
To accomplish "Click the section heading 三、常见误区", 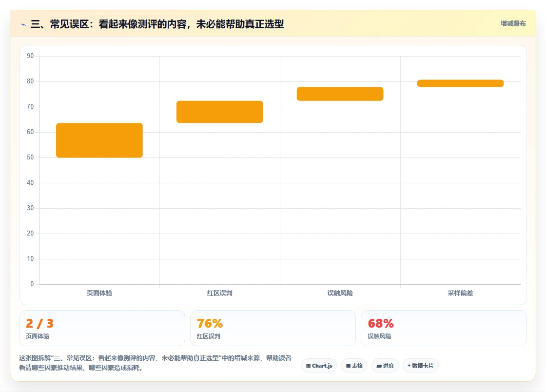I will point(157,24).
